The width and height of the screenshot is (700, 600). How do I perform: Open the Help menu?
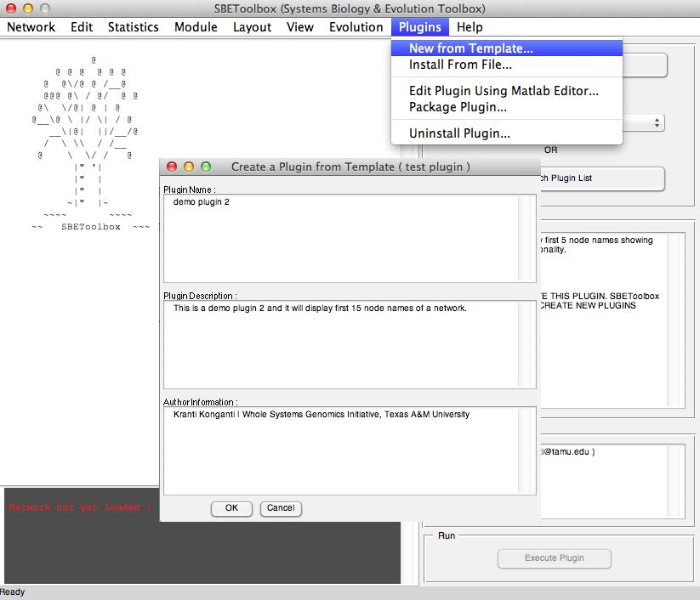[x=470, y=27]
